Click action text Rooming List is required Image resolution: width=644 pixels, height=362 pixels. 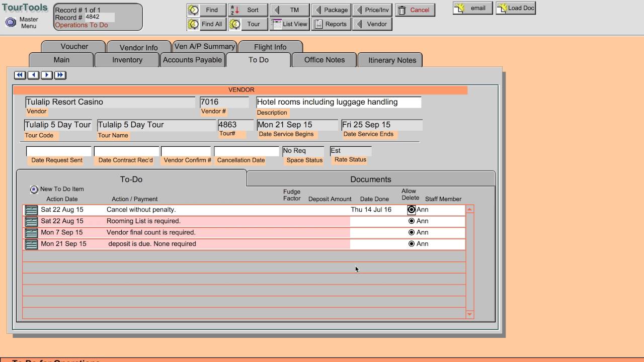click(x=143, y=221)
